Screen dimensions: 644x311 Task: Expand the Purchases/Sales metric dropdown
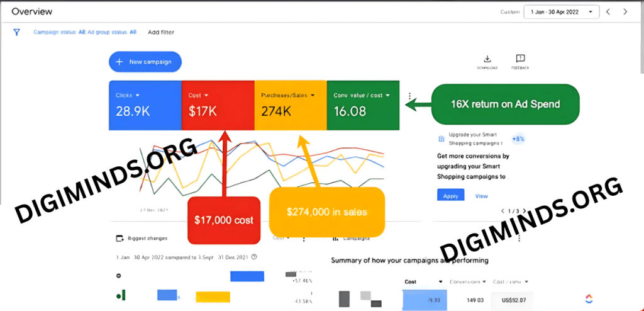(x=313, y=96)
